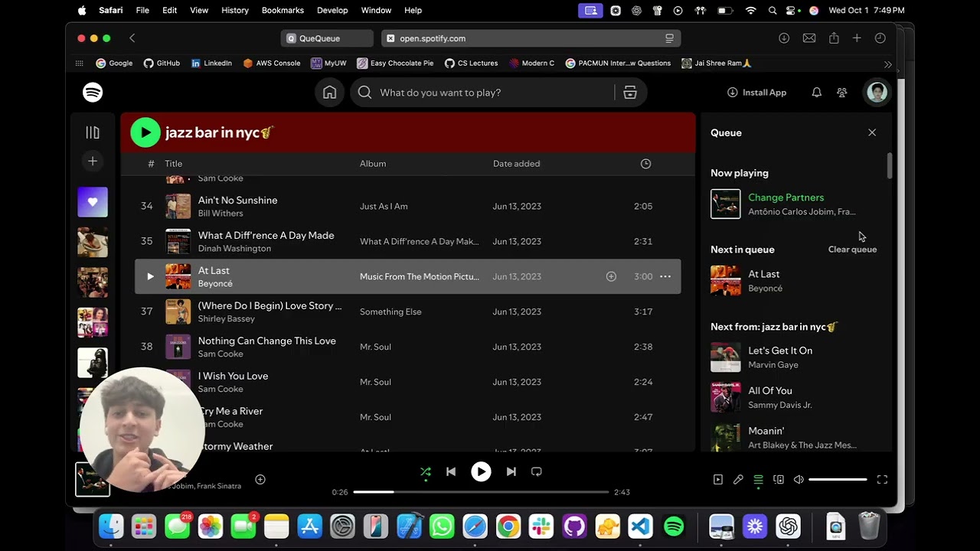This screenshot has height=551, width=980.
Task: Open Safari downloads icon
Action: pos(784,38)
